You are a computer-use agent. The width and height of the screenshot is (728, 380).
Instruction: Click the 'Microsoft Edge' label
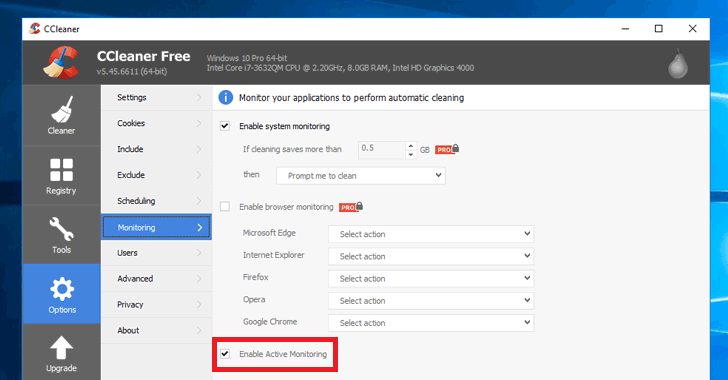[x=269, y=233]
